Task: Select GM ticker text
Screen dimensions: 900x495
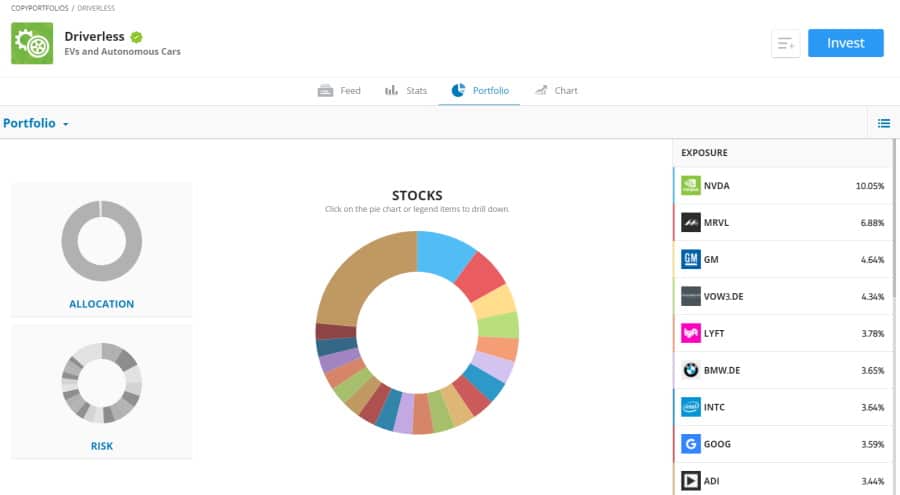Action: tap(711, 260)
